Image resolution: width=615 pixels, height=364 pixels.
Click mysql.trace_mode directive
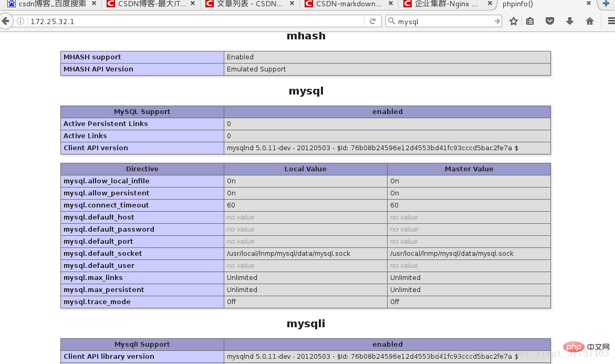tap(97, 301)
